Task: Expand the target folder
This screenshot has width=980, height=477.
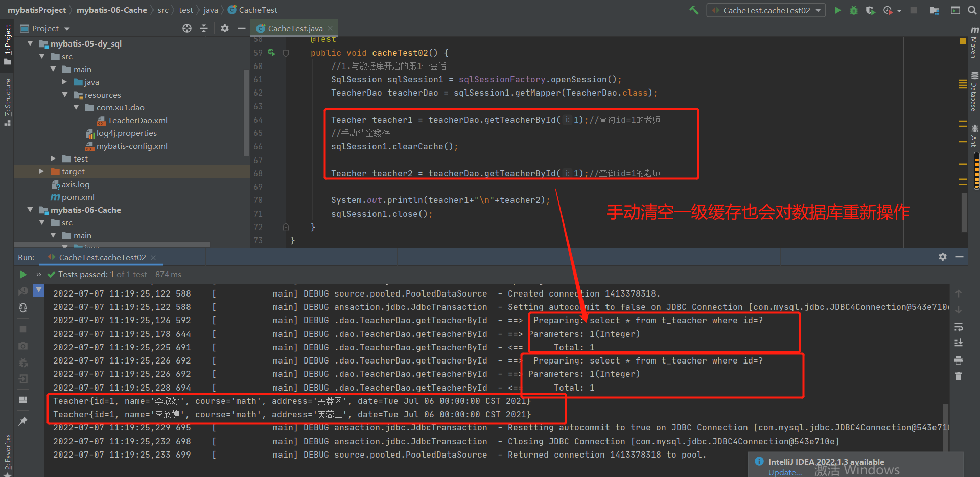Action: [x=41, y=171]
